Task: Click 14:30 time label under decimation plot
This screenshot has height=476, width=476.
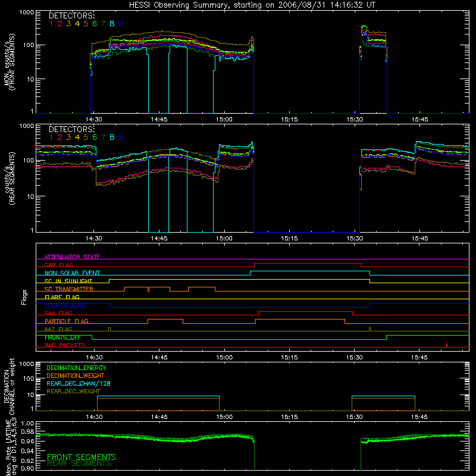Action: coord(94,417)
